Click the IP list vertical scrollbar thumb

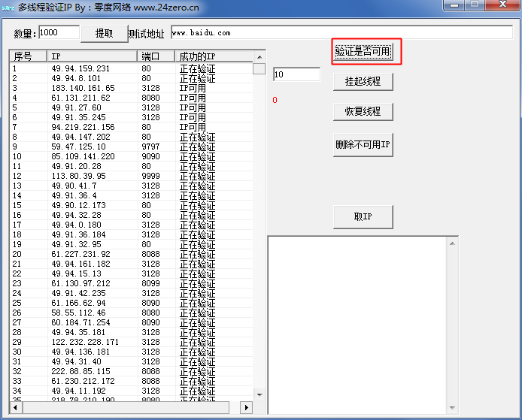(x=259, y=69)
